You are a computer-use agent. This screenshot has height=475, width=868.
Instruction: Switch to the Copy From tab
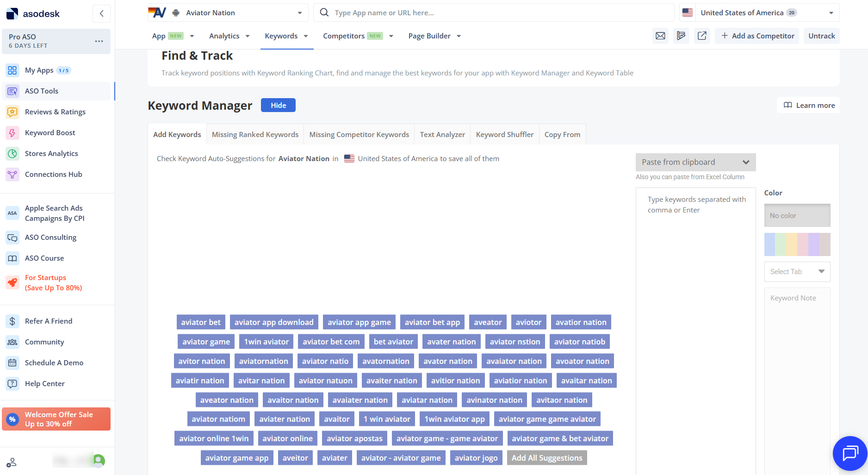coord(562,135)
